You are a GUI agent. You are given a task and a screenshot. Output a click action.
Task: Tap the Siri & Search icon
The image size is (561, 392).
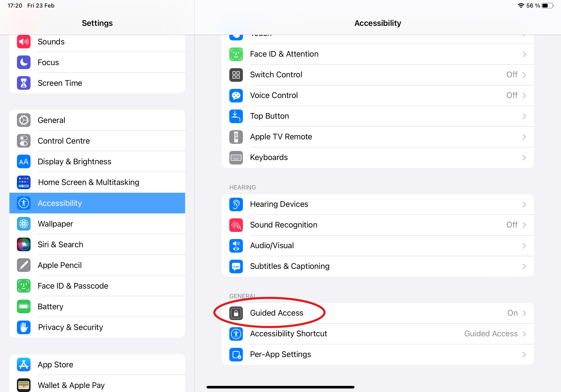24,244
